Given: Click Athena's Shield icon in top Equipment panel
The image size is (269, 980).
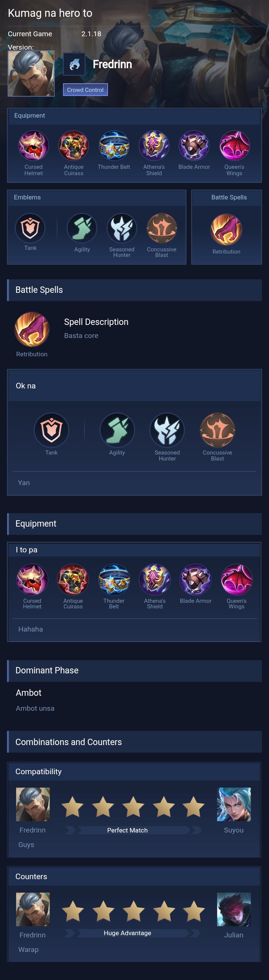Looking at the screenshot, I should click(x=154, y=145).
